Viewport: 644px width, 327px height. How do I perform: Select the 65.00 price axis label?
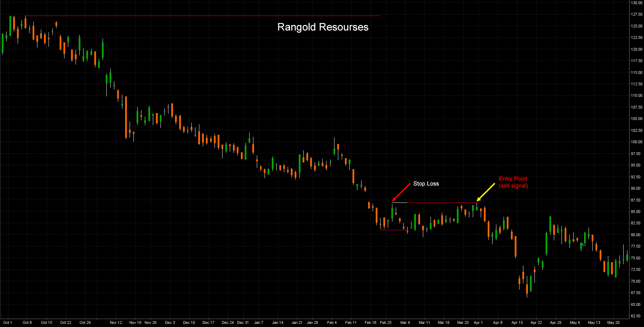pyautogui.click(x=636, y=304)
